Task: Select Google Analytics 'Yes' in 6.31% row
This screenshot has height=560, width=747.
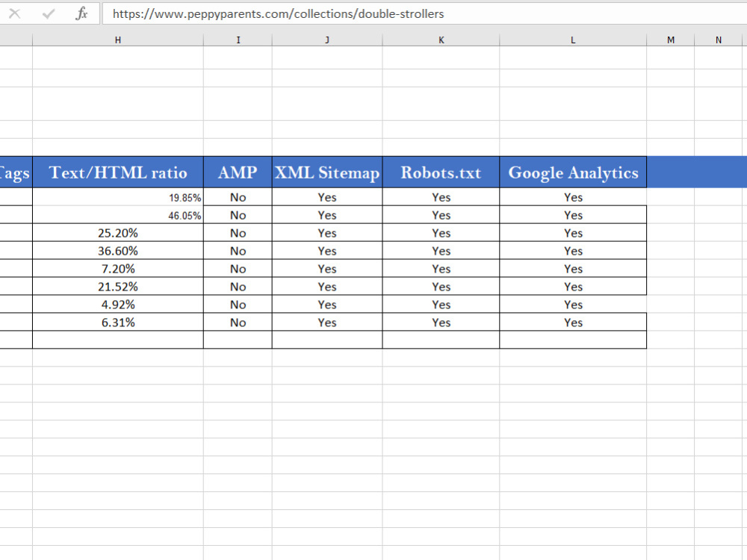Action: [573, 323]
